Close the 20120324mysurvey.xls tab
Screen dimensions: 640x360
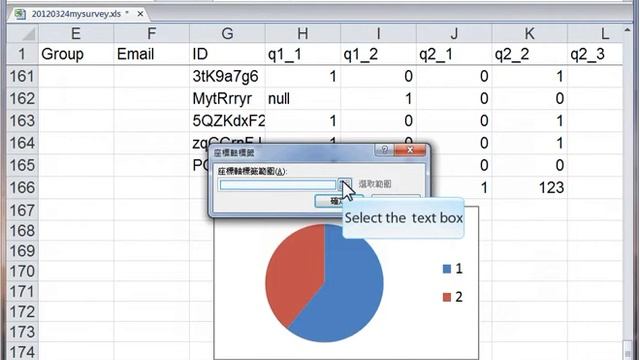[x=140, y=14]
